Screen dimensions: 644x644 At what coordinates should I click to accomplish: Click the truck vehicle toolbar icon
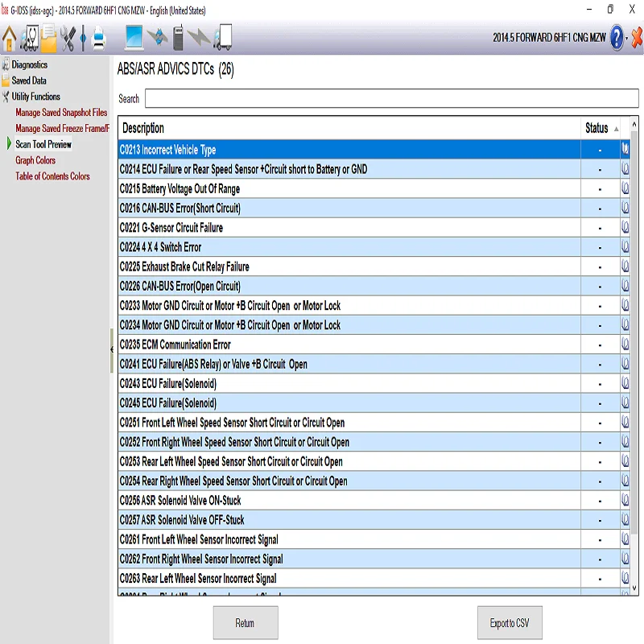click(x=223, y=37)
